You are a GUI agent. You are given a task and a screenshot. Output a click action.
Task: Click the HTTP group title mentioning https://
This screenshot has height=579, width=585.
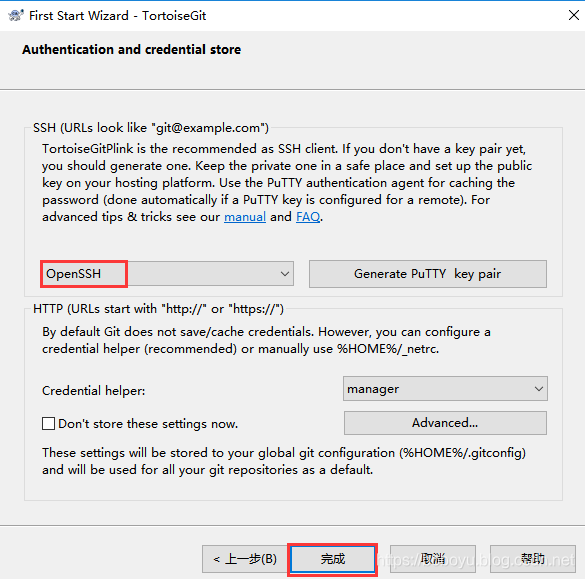coord(158,309)
